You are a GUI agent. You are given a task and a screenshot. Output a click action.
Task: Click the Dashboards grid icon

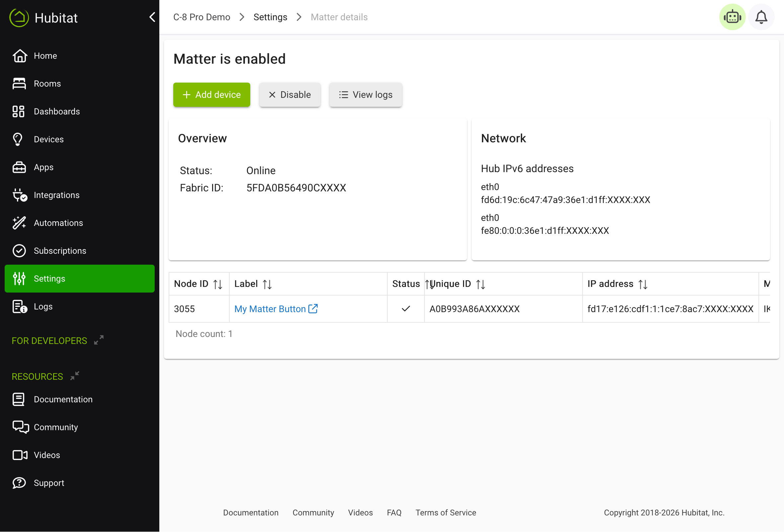click(x=19, y=111)
